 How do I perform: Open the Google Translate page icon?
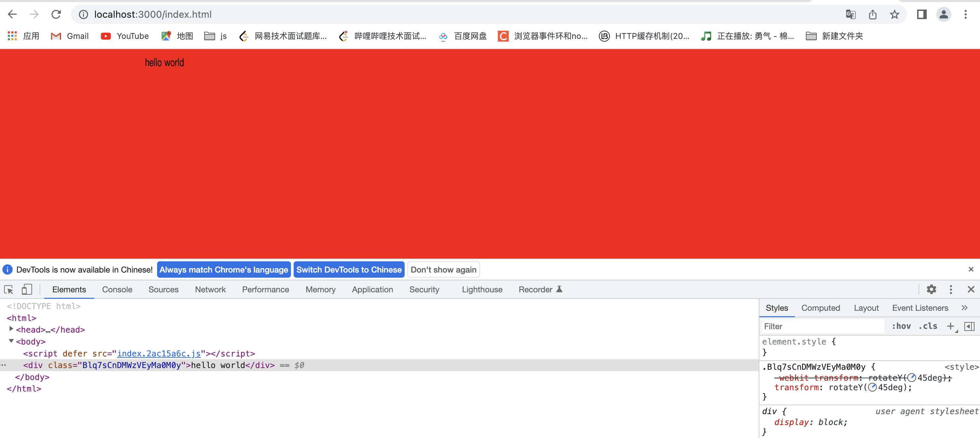(851, 14)
